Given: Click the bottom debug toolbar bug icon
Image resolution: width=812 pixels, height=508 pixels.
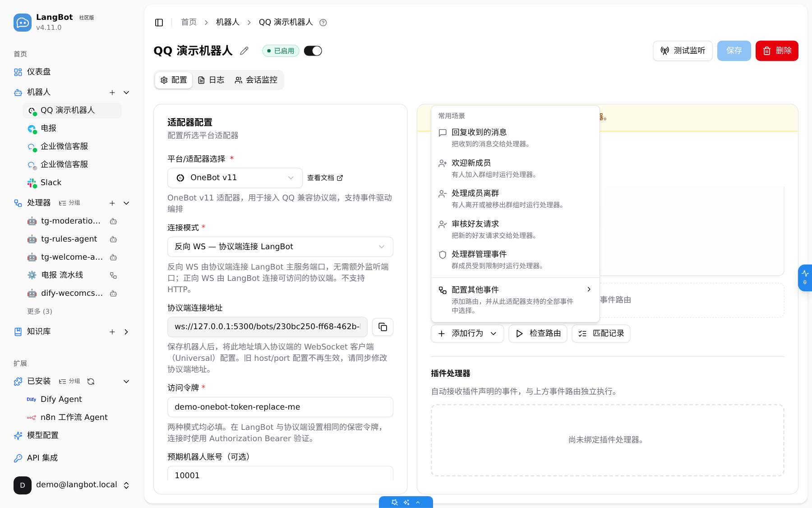Looking at the screenshot, I should click(394, 502).
